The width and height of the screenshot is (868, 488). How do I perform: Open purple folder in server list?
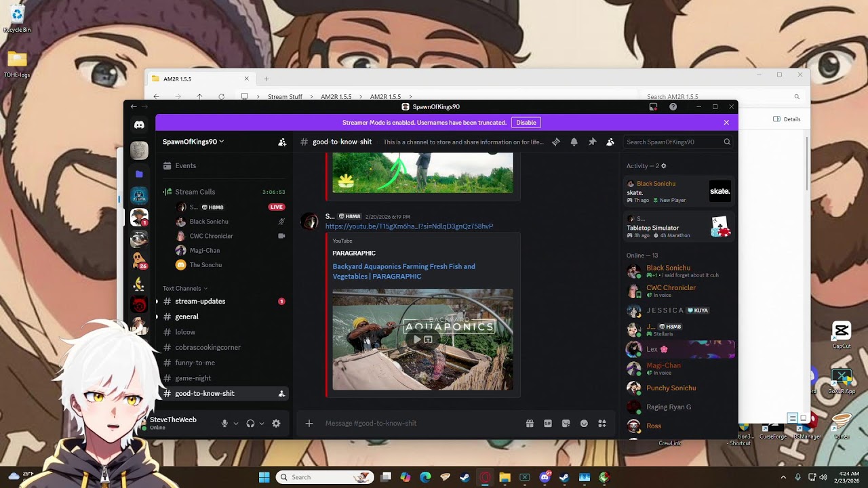[x=139, y=174]
